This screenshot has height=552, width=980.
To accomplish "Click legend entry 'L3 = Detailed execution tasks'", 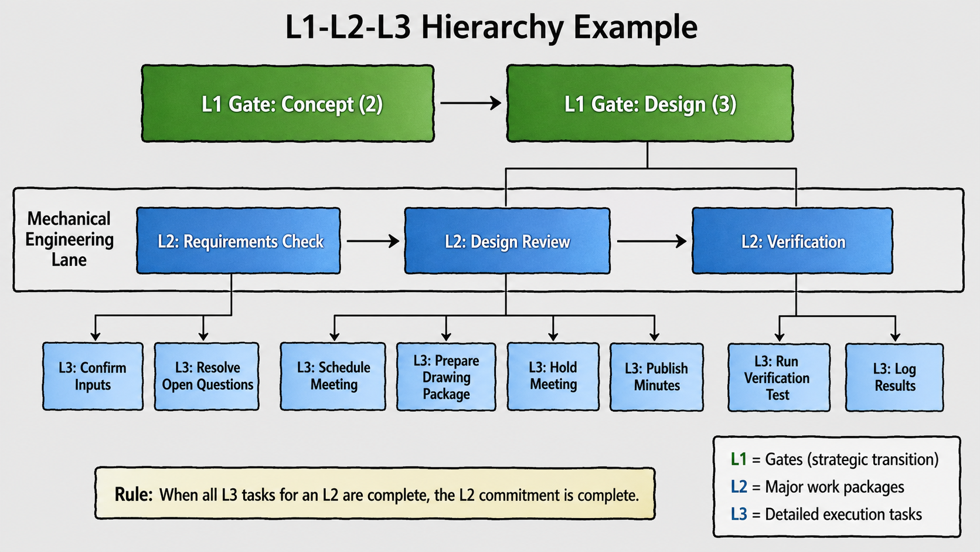I will [x=826, y=514].
